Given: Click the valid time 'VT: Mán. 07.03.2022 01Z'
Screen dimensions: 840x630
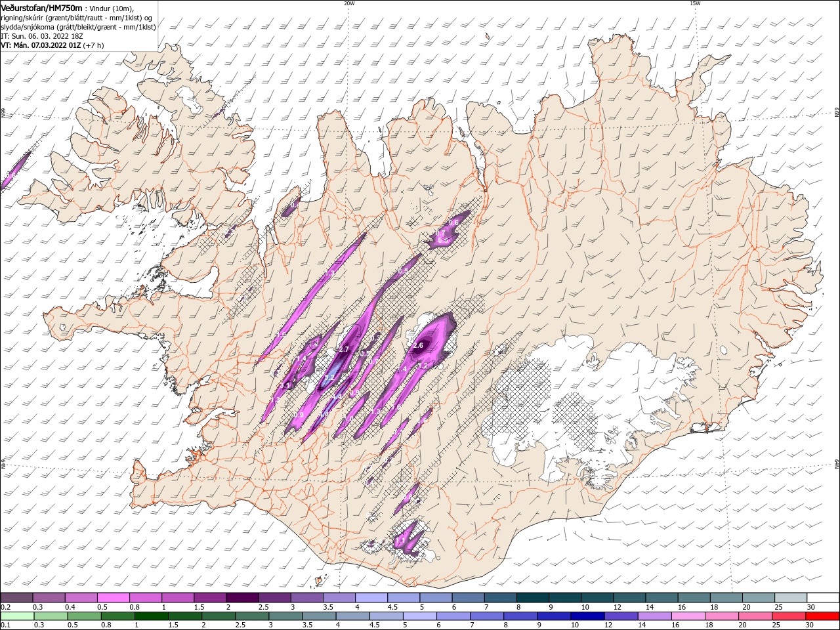Looking at the screenshot, I should [x=41, y=45].
